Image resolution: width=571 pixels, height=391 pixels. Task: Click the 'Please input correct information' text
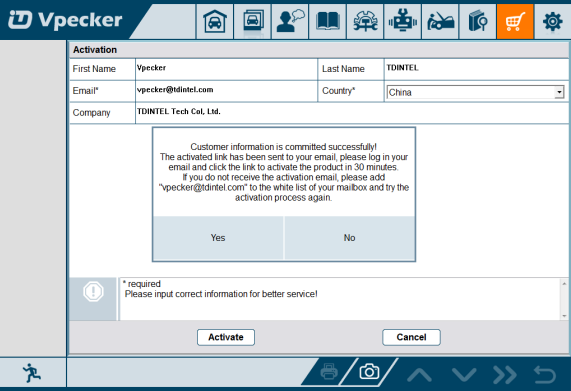pyautogui.click(x=221, y=294)
